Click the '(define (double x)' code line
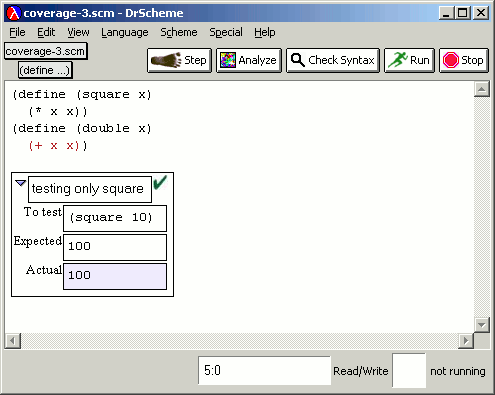495x395 pixels. [x=82, y=129]
